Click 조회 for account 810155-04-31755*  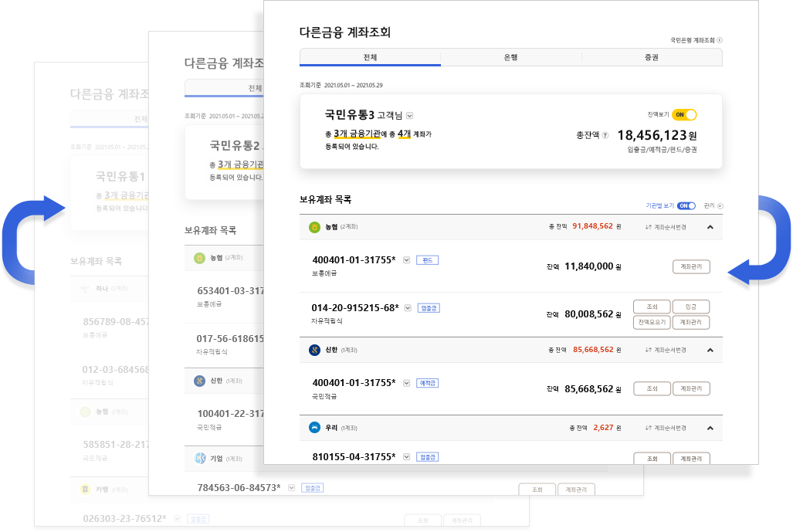[x=652, y=458]
